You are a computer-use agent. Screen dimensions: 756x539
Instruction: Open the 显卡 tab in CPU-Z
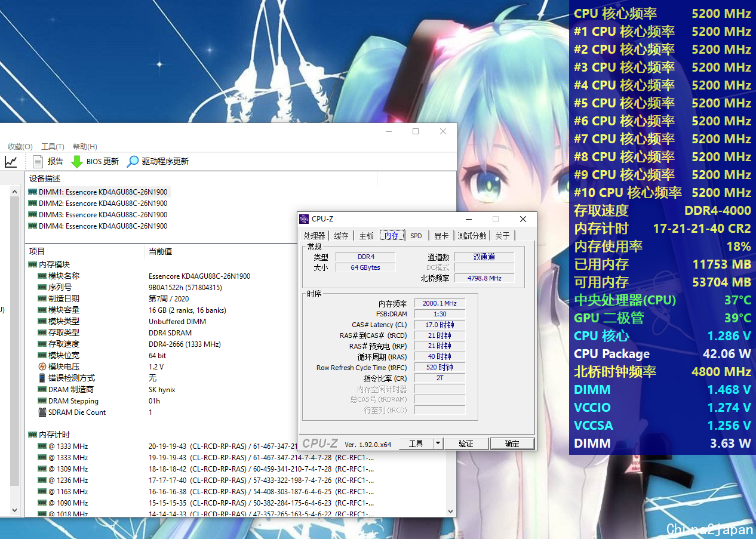pos(441,236)
